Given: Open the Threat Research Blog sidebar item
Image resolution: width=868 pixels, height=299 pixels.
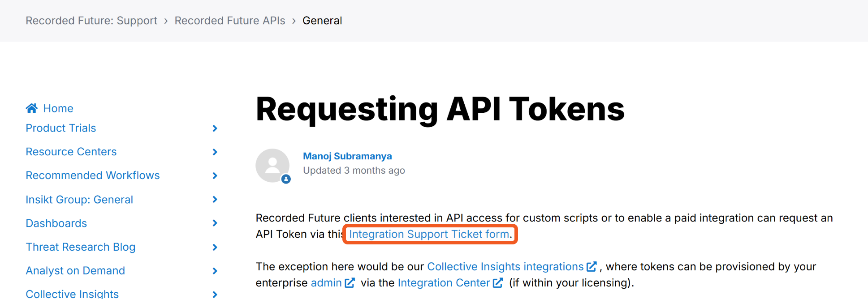Looking at the screenshot, I should point(81,247).
